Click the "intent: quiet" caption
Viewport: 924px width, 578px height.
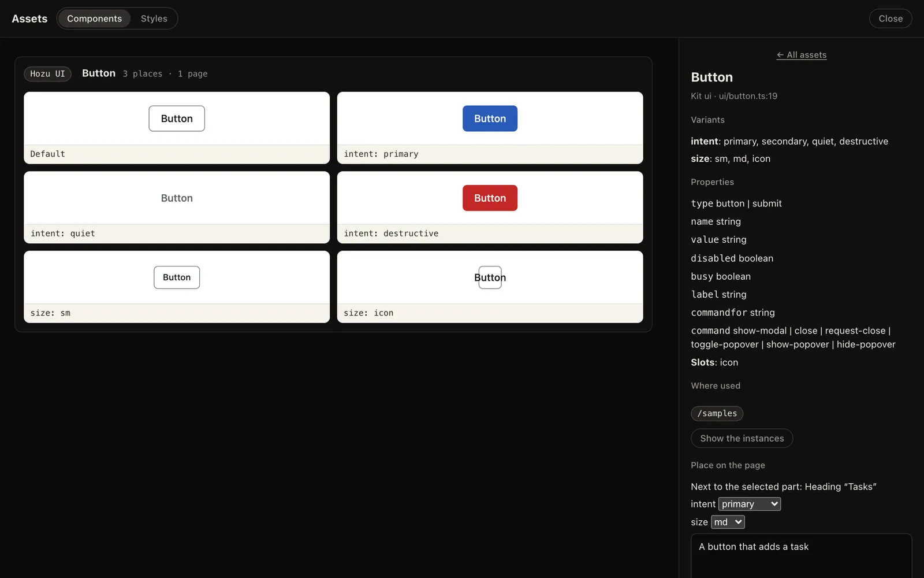click(62, 234)
